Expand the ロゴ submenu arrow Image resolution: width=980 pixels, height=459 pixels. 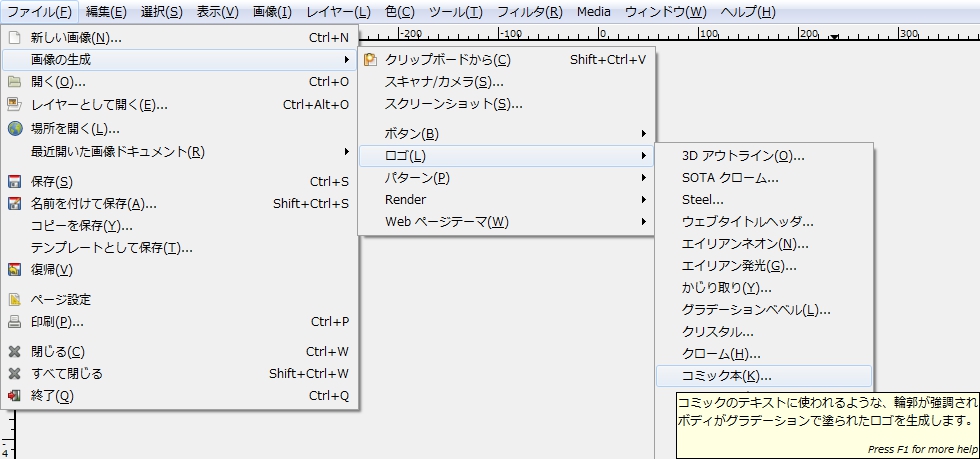click(643, 156)
